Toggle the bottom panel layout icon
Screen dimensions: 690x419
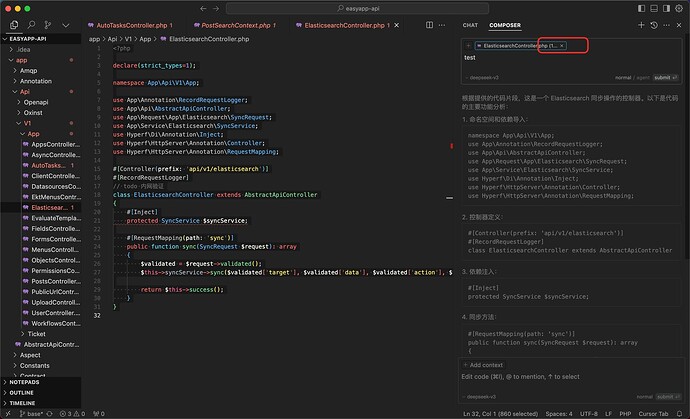coord(654,8)
